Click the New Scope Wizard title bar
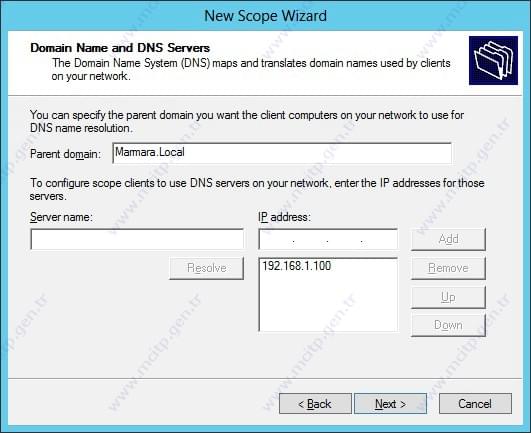The height and width of the screenshot is (433, 531). [266, 16]
